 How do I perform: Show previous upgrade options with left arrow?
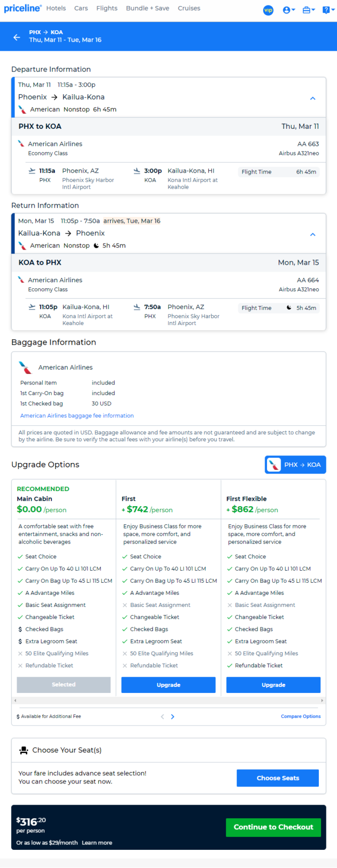click(162, 717)
